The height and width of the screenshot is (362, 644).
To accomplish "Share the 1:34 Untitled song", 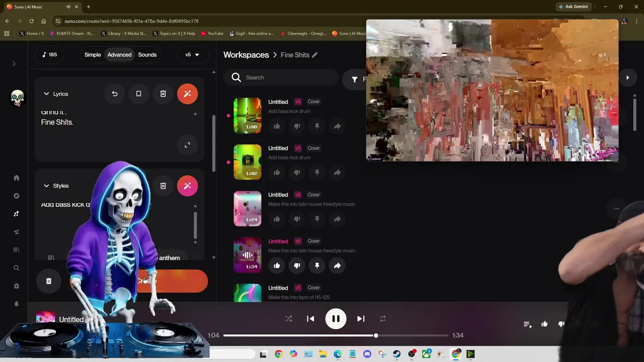I will pos(337,265).
